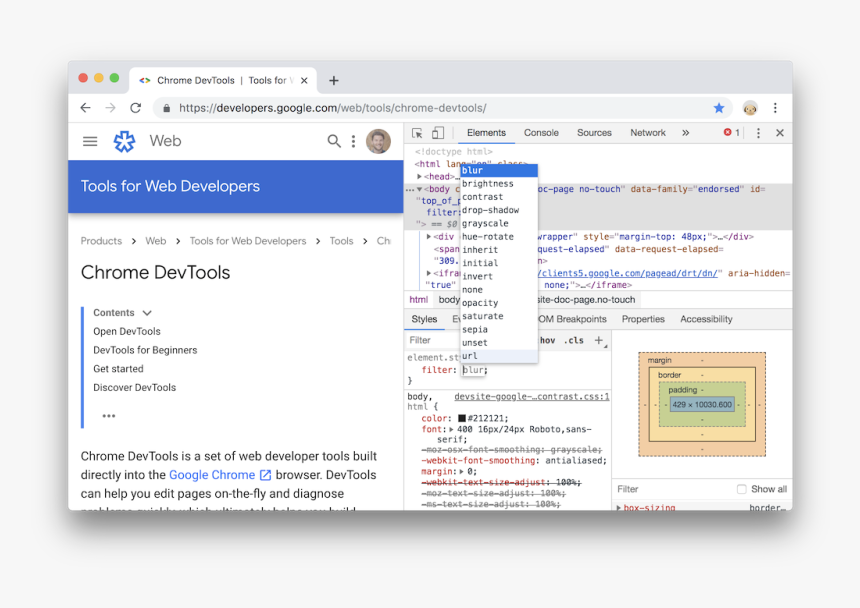This screenshot has width=860, height=608.
Task: Expand the box-sizing computed property
Action: pyautogui.click(x=619, y=508)
